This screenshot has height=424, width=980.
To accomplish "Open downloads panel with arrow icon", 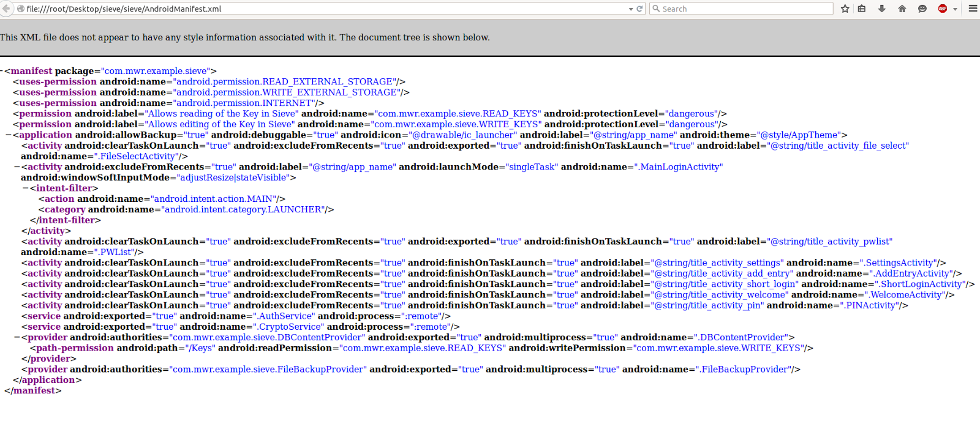I will pyautogui.click(x=882, y=9).
